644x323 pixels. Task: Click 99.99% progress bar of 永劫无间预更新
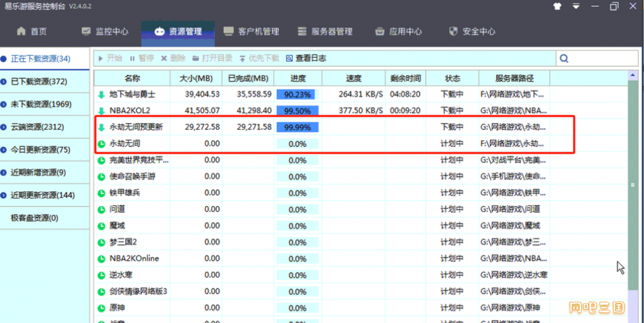pyautogui.click(x=297, y=127)
